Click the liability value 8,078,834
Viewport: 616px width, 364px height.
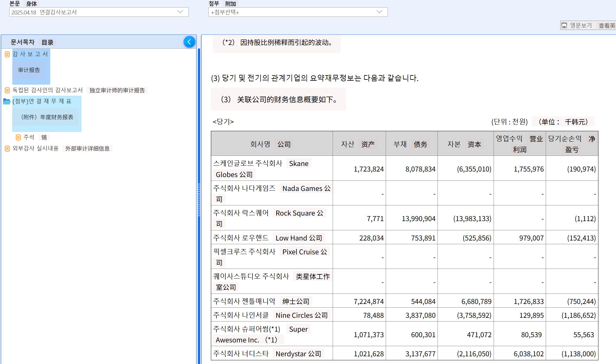[x=420, y=169]
